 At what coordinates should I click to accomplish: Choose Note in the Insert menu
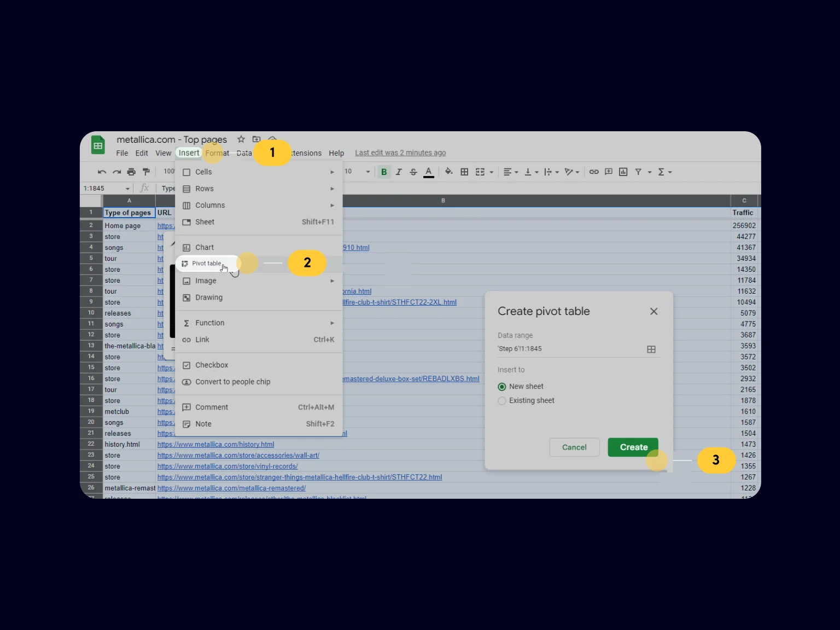(259, 424)
